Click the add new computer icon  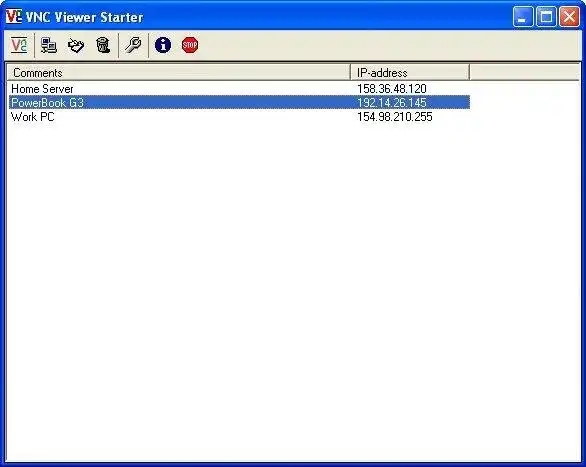pos(49,45)
